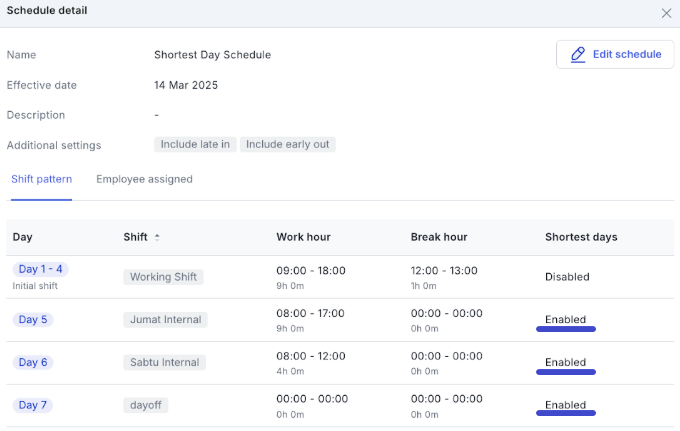Click Enabled status for Day 5
The width and height of the screenshot is (680, 431).
point(566,320)
